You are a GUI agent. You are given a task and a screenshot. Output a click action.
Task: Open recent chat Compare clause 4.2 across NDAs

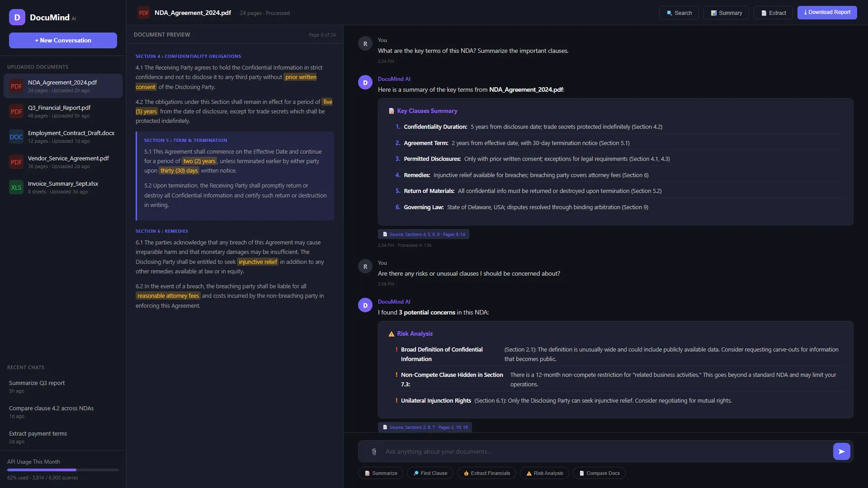click(63, 412)
